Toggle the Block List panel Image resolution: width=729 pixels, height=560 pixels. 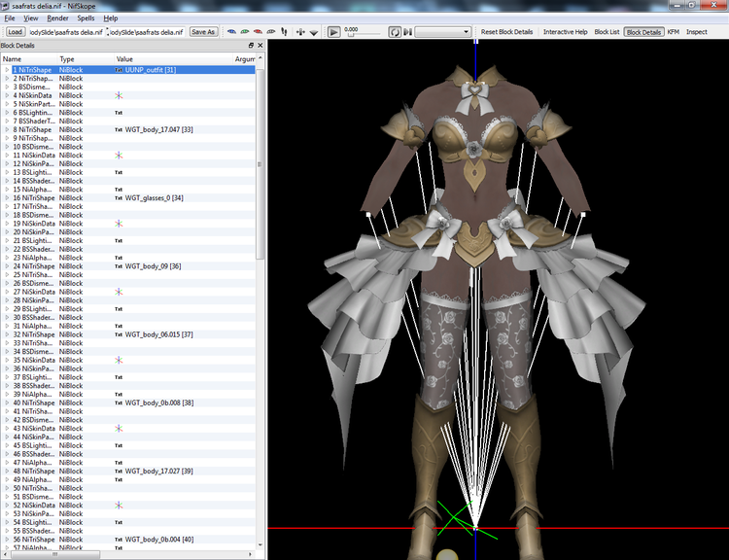(607, 32)
